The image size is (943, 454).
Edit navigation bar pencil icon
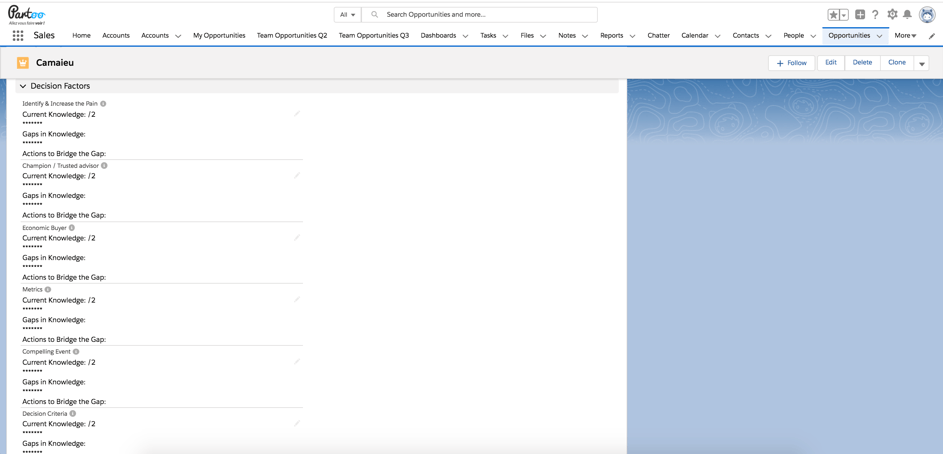(x=932, y=36)
